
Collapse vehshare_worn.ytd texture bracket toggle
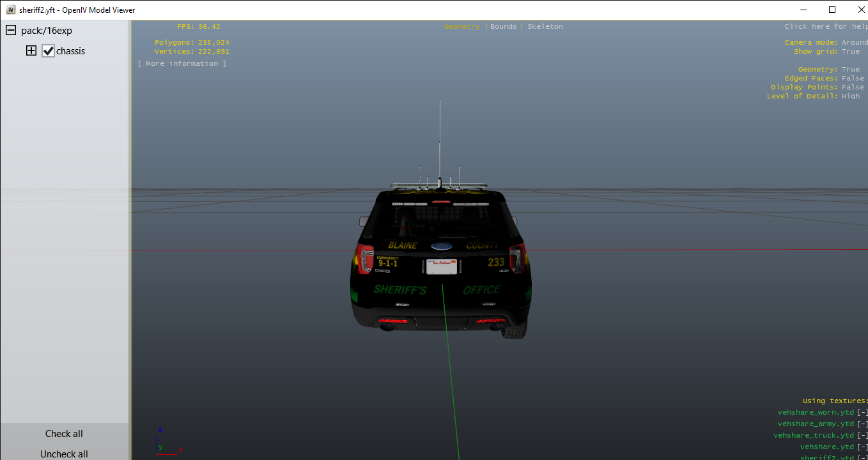point(862,413)
